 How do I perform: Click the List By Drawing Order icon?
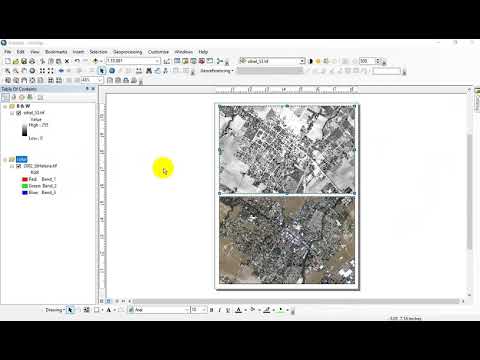(x=5, y=97)
